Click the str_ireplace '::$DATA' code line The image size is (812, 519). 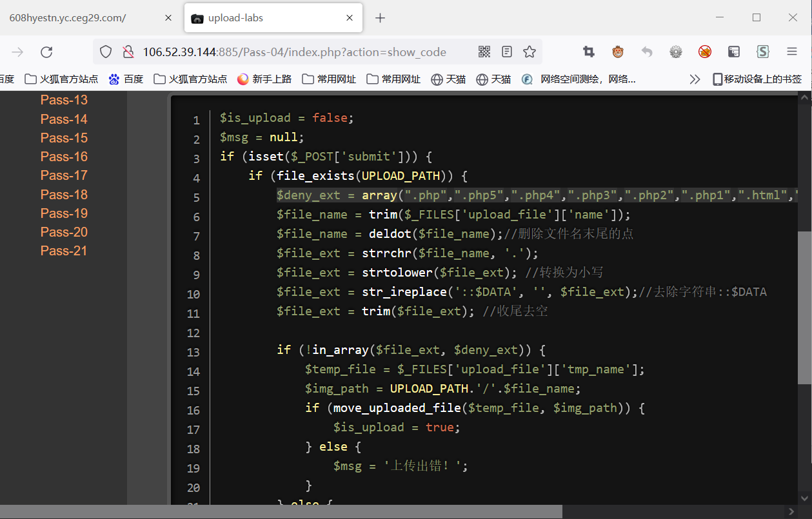point(522,292)
